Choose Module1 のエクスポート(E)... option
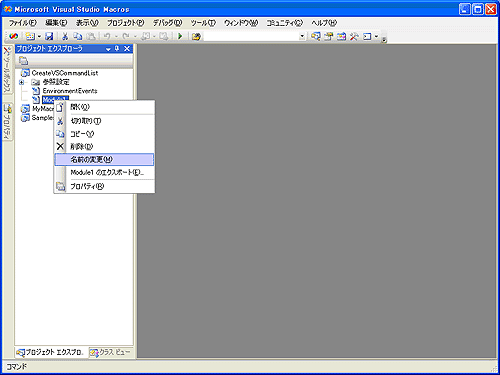The height and width of the screenshot is (375, 500). click(104, 172)
